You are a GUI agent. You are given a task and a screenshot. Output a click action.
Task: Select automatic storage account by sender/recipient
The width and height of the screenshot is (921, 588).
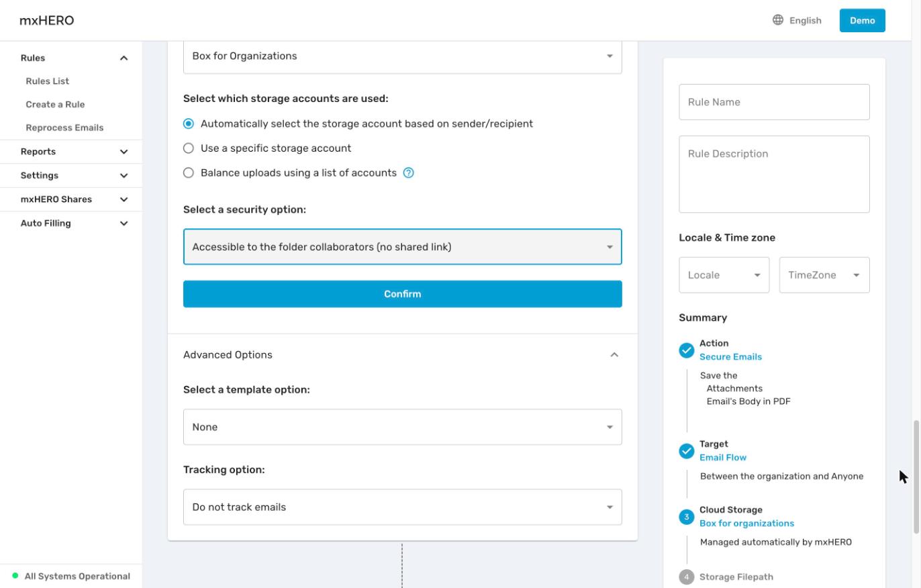(189, 124)
